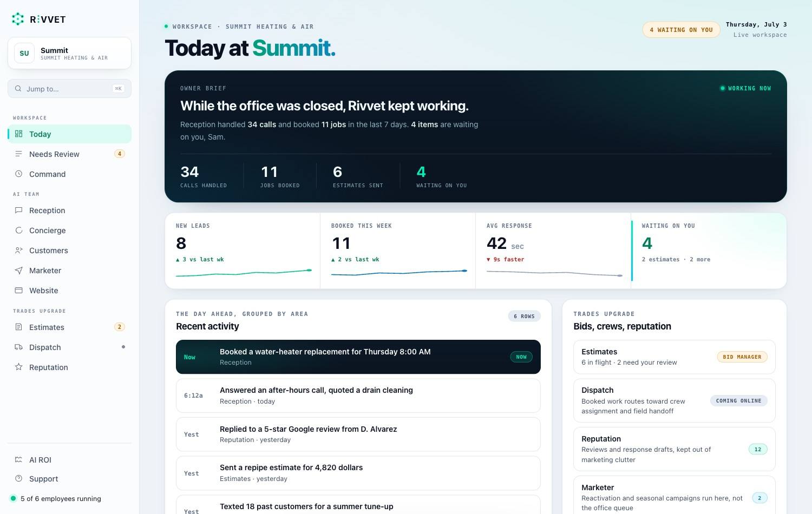Screen dimensions: 812x514
Task: Open the Waiting On You stat card
Action: (x=709, y=251)
